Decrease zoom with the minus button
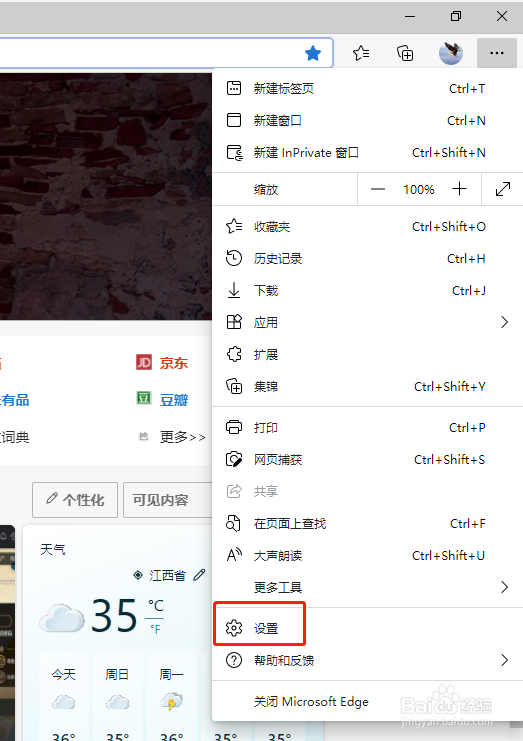Screen dimensions: 523x741 [x=377, y=190]
